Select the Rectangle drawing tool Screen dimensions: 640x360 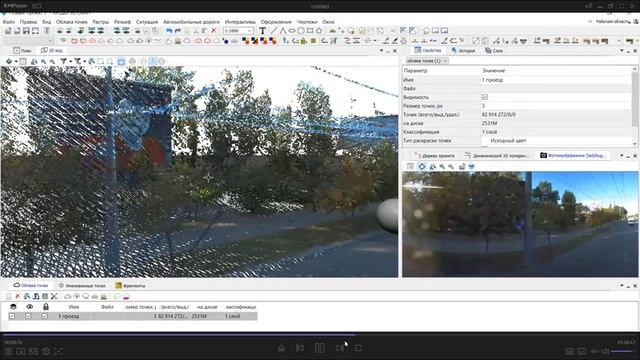[310, 31]
